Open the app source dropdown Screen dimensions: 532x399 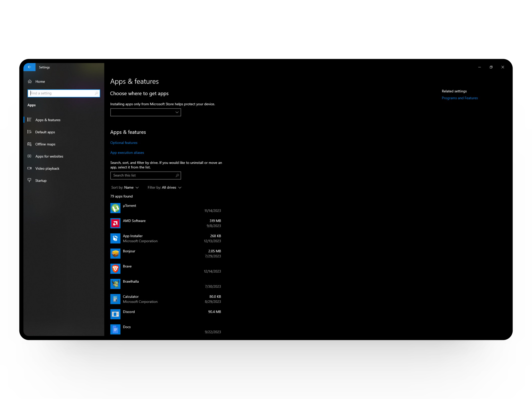click(x=145, y=112)
